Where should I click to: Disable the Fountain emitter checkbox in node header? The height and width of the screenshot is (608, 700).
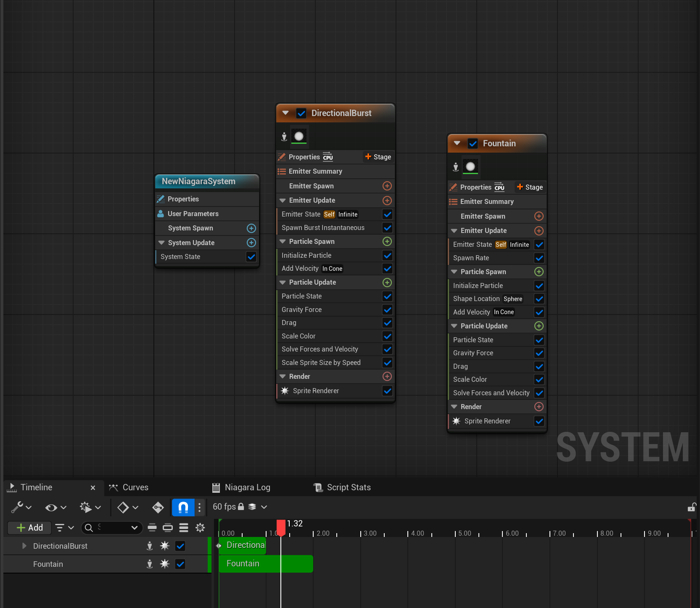pyautogui.click(x=473, y=143)
